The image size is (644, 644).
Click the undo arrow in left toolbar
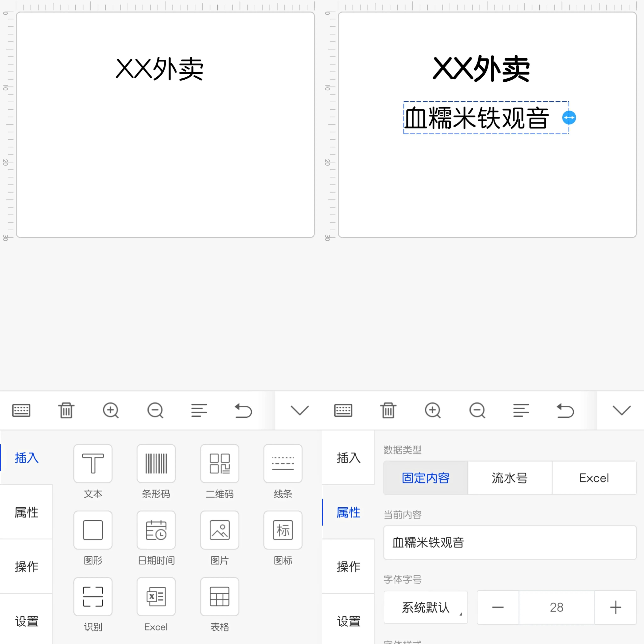pyautogui.click(x=243, y=410)
